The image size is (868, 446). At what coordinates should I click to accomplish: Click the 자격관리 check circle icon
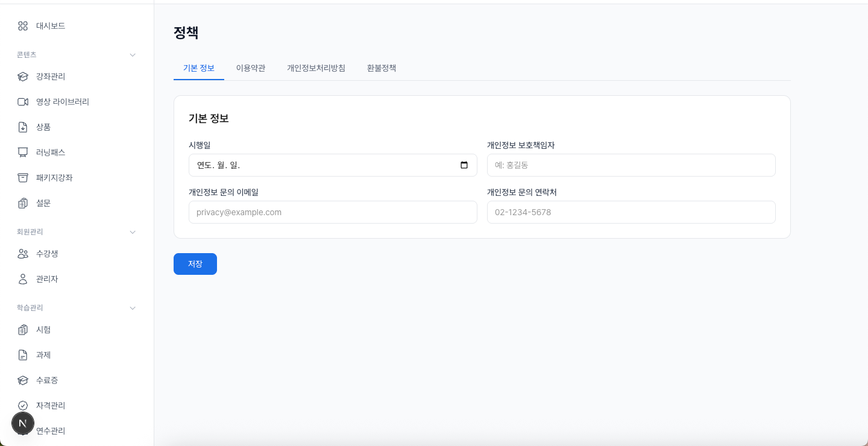[x=23, y=406]
